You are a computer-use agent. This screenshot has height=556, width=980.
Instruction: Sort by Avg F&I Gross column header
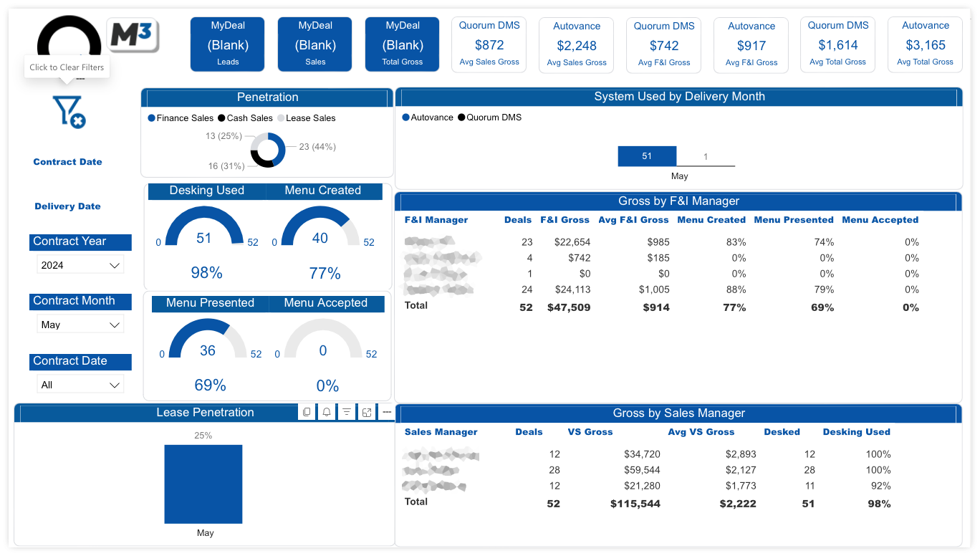point(633,220)
